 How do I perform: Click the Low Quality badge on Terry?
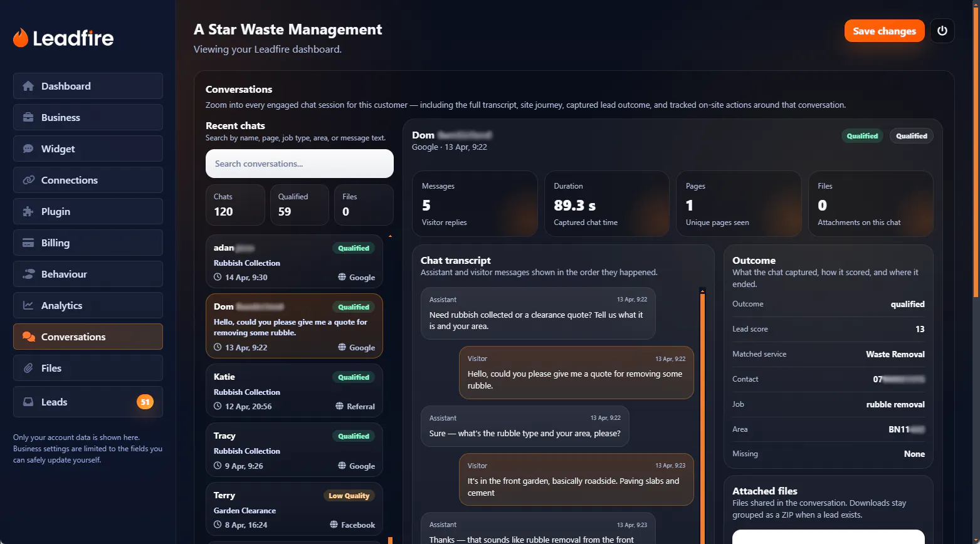[349, 496]
